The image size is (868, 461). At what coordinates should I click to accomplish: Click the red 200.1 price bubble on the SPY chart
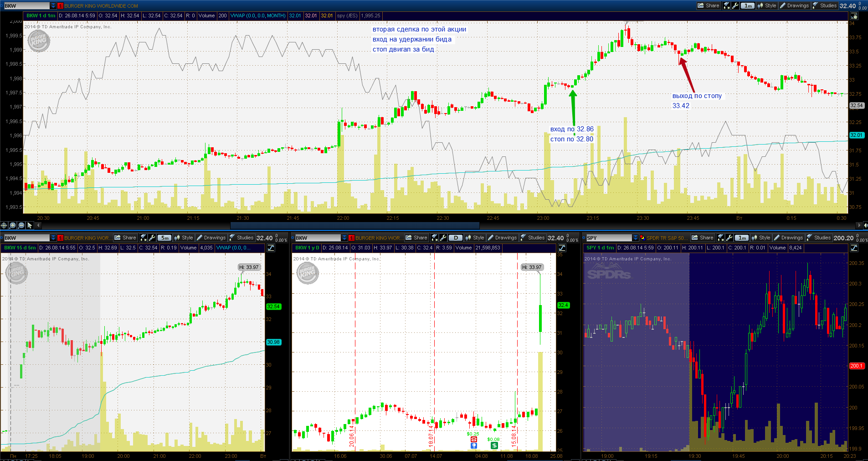857,366
